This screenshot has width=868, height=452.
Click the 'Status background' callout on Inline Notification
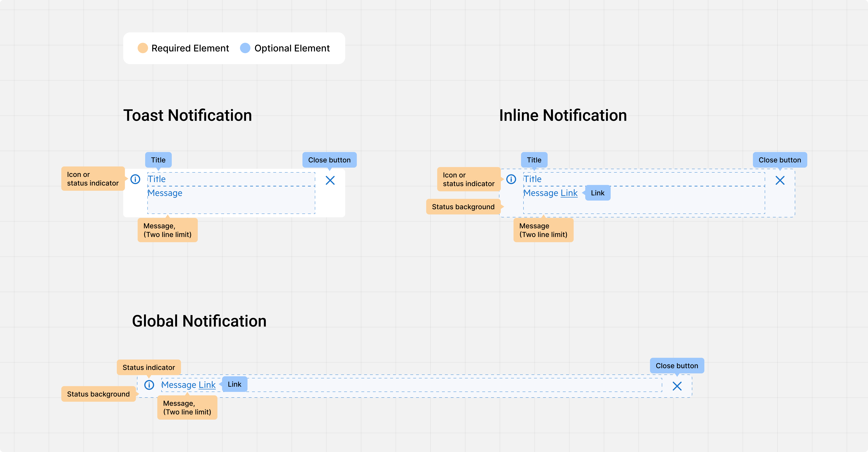[x=463, y=206]
